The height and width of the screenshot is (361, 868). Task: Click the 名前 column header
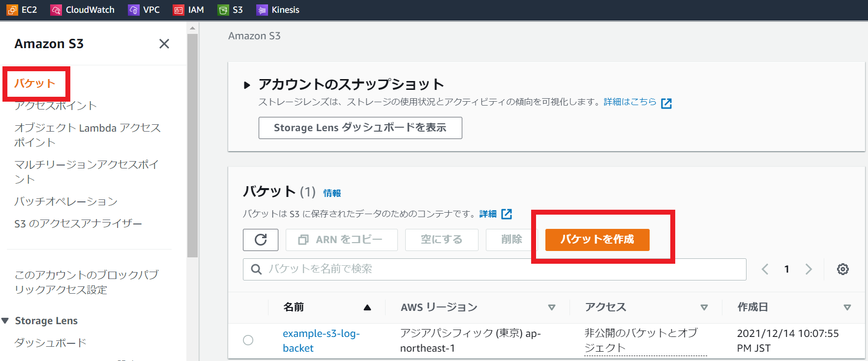pyautogui.click(x=294, y=307)
